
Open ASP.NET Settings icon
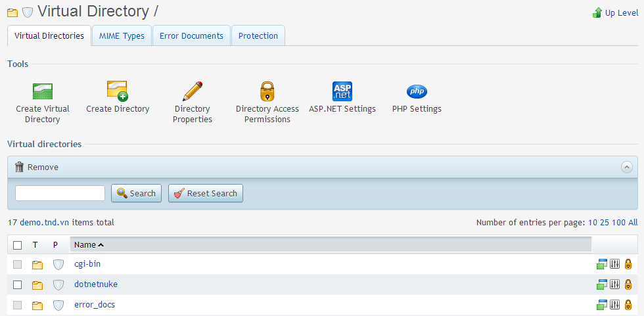click(x=342, y=91)
